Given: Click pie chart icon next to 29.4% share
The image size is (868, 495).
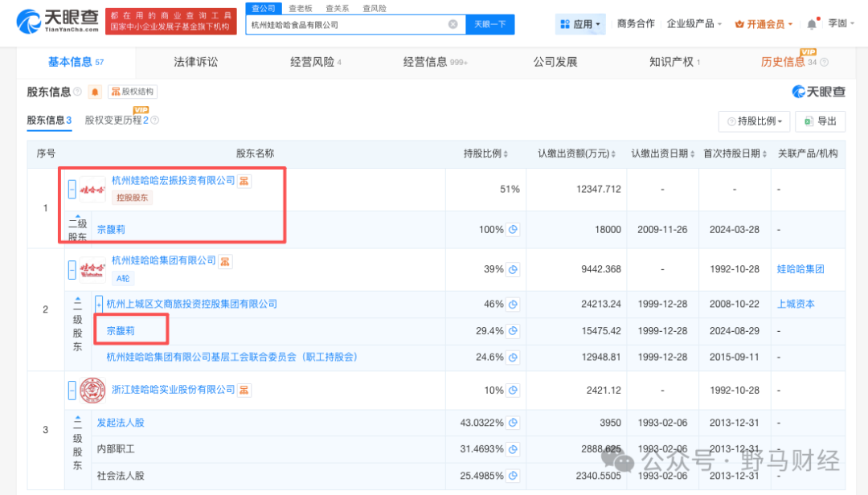Looking at the screenshot, I should click(x=513, y=331).
